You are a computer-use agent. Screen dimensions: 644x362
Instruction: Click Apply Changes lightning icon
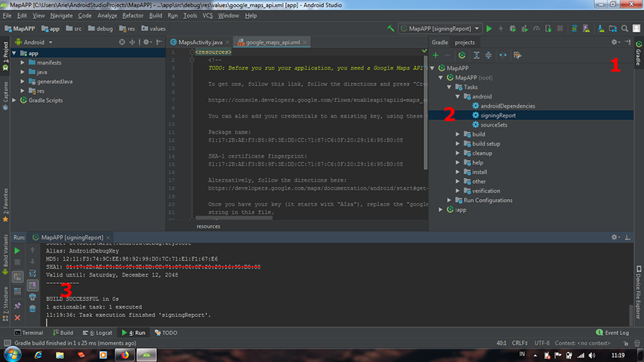coord(501,29)
